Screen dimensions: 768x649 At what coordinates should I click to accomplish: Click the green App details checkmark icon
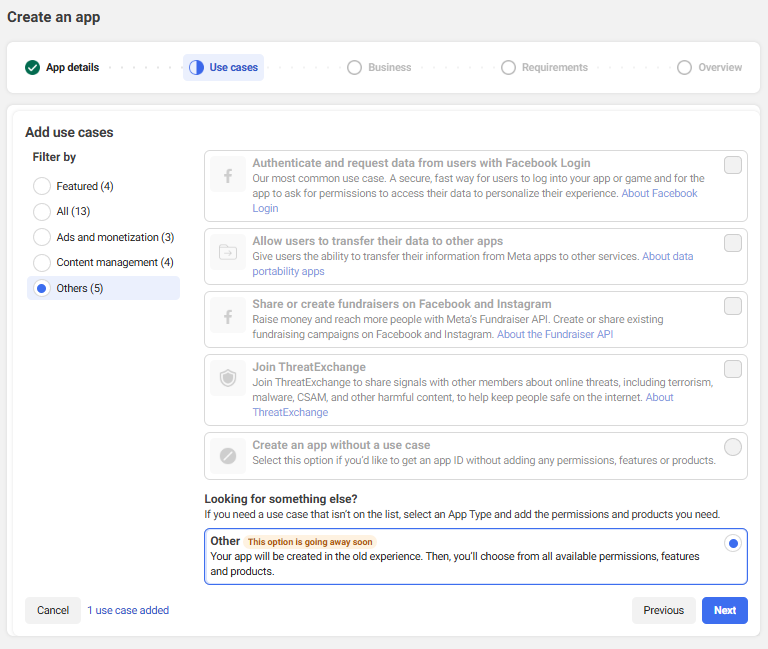32,68
